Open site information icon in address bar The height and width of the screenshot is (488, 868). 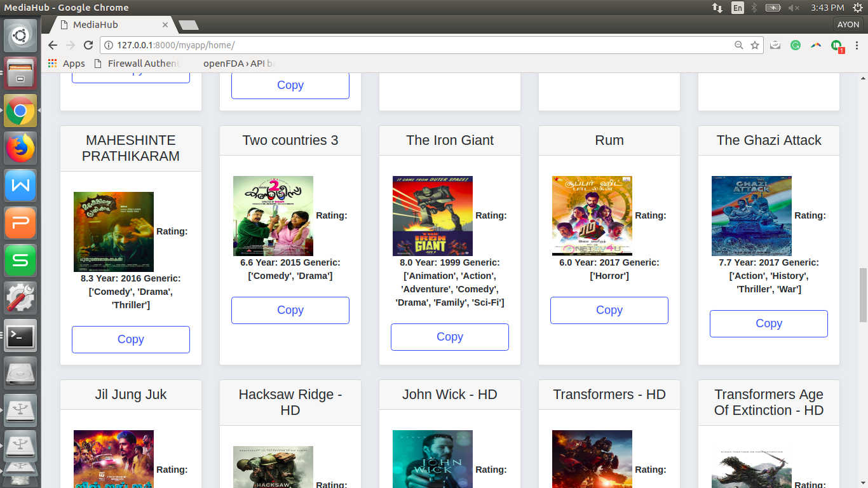point(109,45)
